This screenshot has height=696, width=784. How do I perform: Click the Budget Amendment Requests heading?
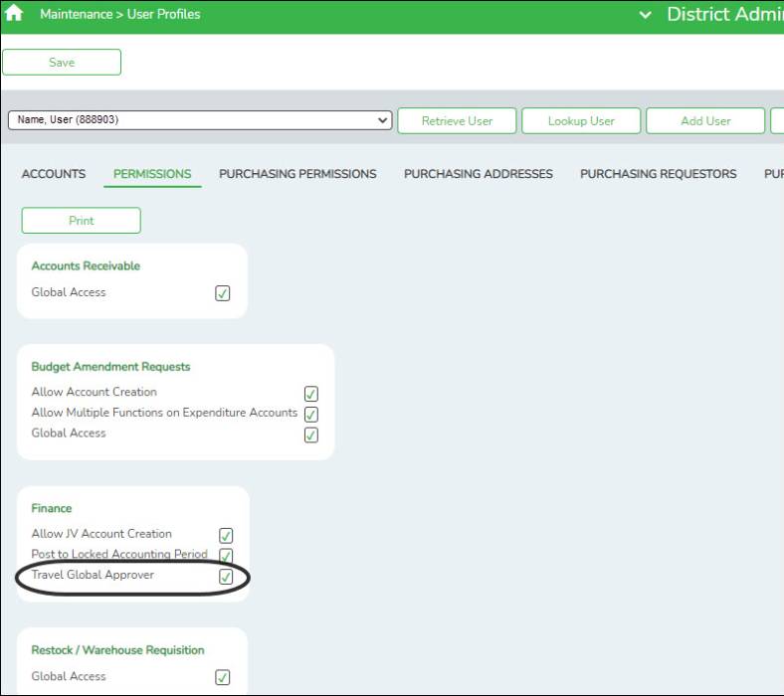pyautogui.click(x=110, y=367)
